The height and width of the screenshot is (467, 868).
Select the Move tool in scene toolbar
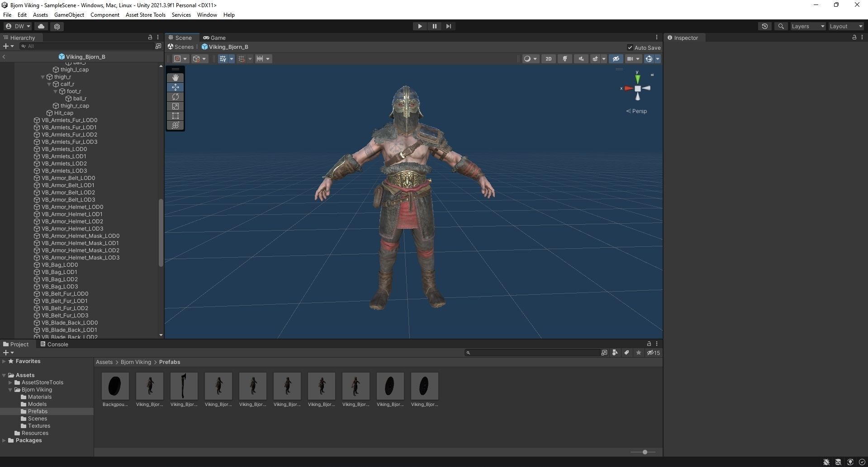(175, 87)
